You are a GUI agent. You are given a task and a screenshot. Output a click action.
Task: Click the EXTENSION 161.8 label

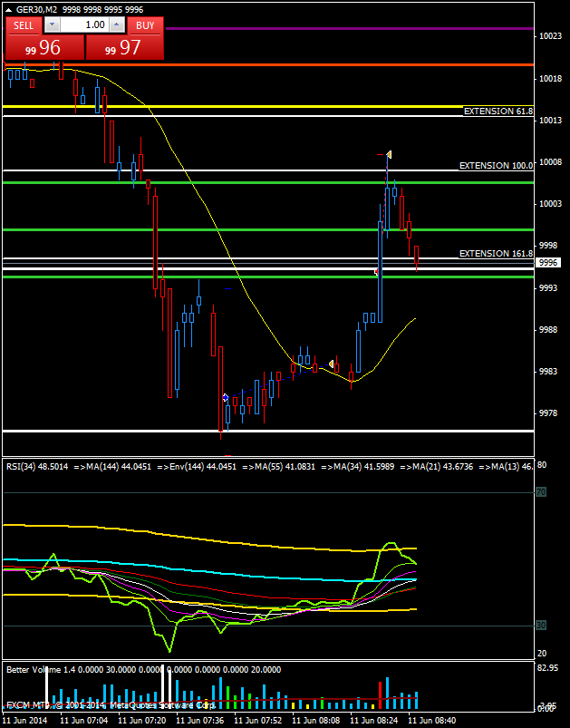(x=496, y=254)
